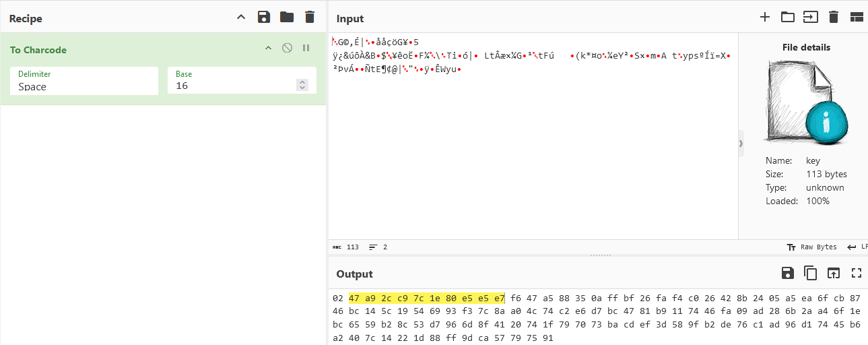Replace input with output icon
The height and width of the screenshot is (345, 868).
(x=834, y=273)
